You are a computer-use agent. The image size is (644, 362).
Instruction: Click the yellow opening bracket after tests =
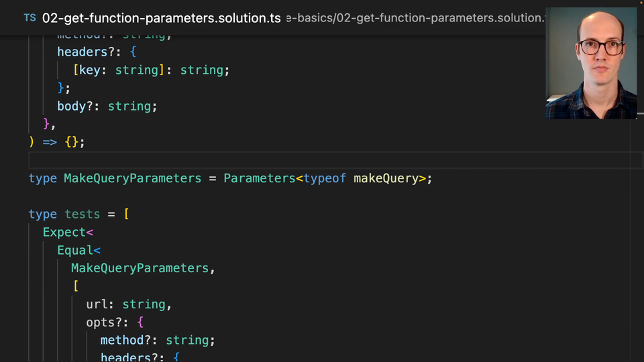coord(126,215)
